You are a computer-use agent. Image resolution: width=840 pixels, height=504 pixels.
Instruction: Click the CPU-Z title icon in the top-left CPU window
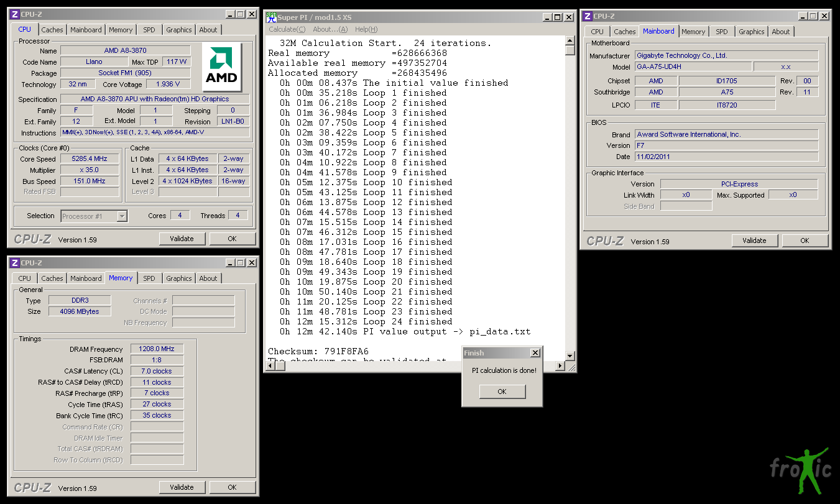click(14, 14)
